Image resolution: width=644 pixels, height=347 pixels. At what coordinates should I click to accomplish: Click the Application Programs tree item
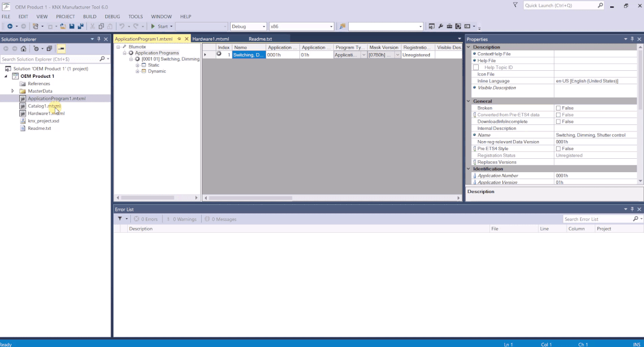pyautogui.click(x=157, y=53)
